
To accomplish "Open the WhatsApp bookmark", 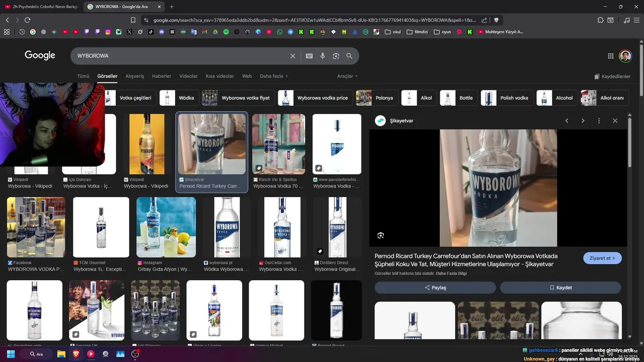I will (280, 32).
